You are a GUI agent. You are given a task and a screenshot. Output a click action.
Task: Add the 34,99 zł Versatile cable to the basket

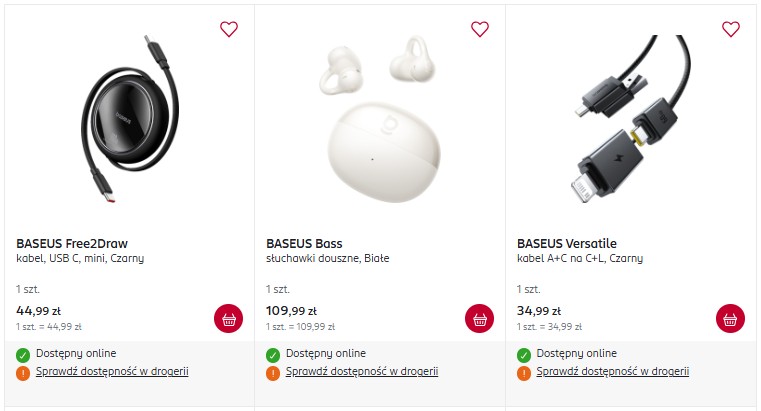coord(730,319)
